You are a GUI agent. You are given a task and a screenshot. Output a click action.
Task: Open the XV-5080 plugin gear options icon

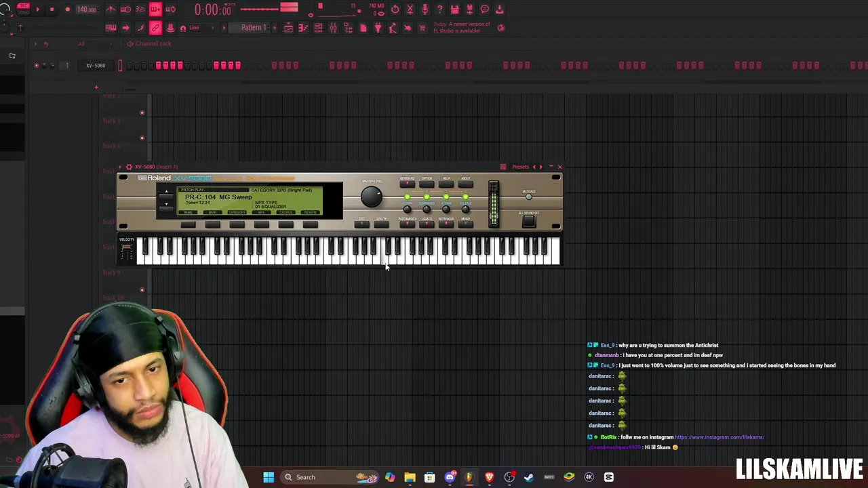[x=129, y=167]
